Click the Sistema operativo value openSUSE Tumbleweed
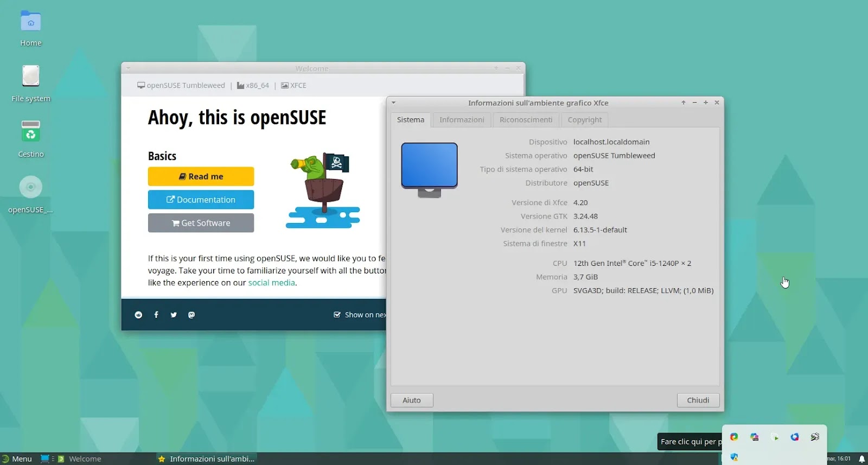The height and width of the screenshot is (465, 868). (614, 156)
